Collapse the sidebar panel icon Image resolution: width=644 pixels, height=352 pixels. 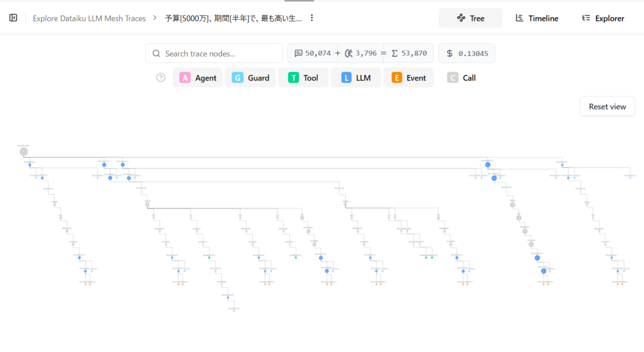pyautogui.click(x=13, y=18)
